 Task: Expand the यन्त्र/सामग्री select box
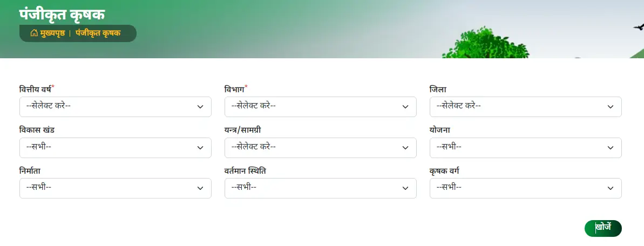tap(320, 148)
